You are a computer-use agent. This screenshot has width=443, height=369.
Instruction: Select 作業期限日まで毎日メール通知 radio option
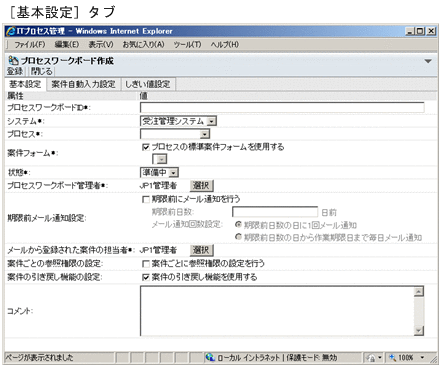pyautogui.click(x=238, y=237)
